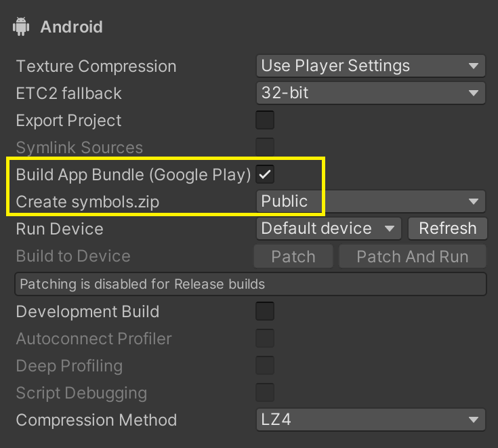Open the Run Device Default device dropdown
This screenshot has width=498, height=448.
point(329,228)
